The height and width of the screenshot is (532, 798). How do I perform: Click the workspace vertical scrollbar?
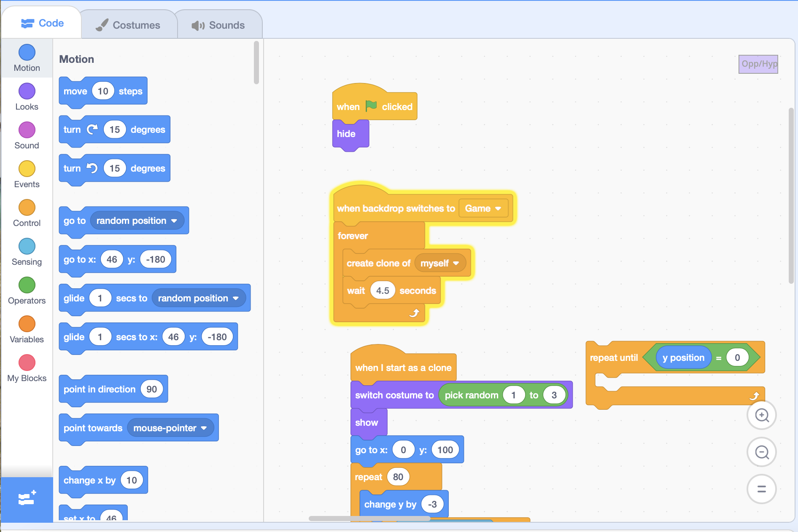[x=791, y=196]
